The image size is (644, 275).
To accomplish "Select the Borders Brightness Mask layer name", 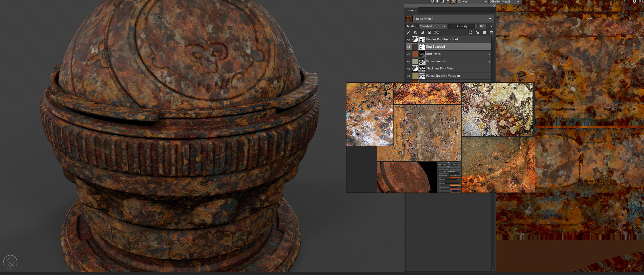I will point(442,39).
